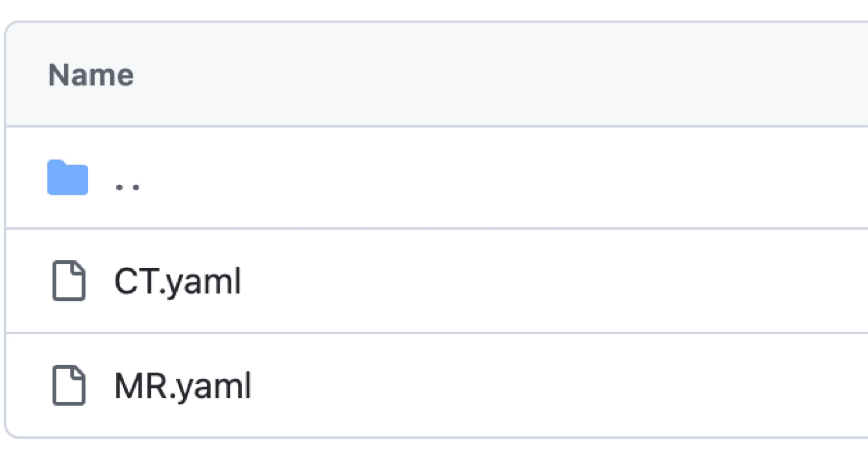
Task: Click the document icon in CT.yaml row
Action: tap(69, 281)
